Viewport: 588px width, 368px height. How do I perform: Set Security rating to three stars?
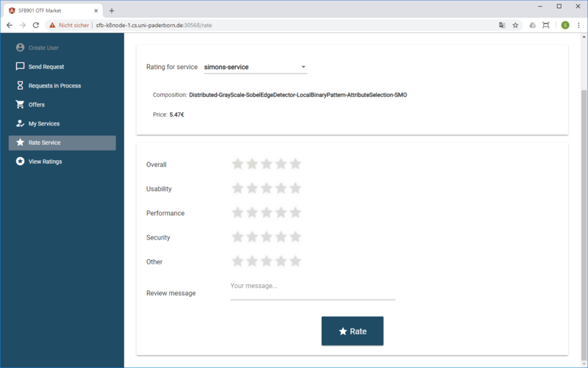coord(267,237)
